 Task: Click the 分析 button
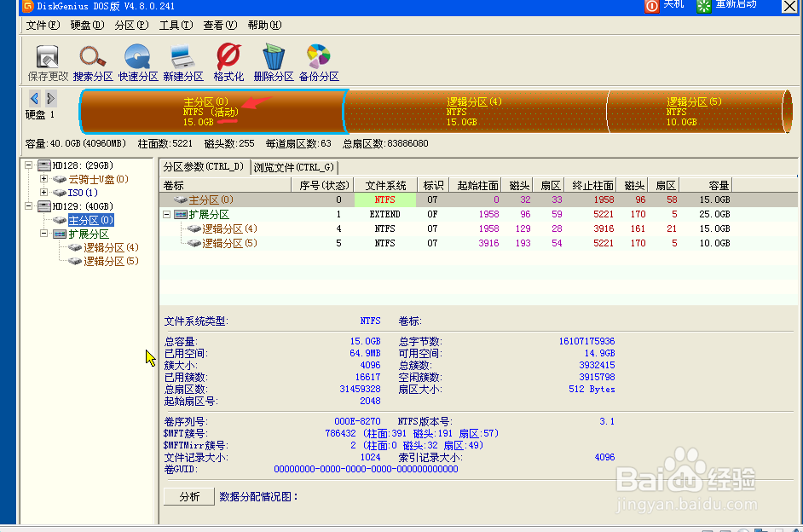(189, 497)
